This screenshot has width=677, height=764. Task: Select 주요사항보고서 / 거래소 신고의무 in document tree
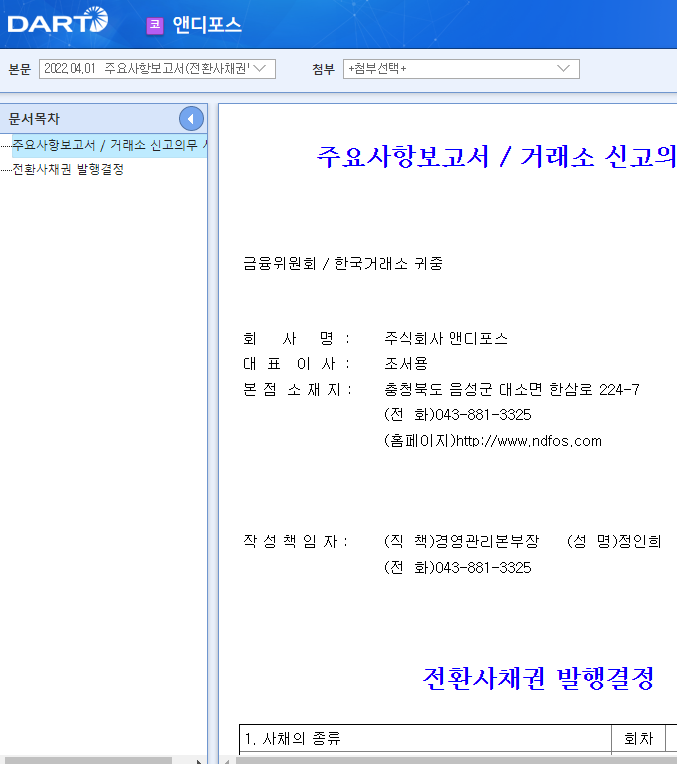(109, 145)
